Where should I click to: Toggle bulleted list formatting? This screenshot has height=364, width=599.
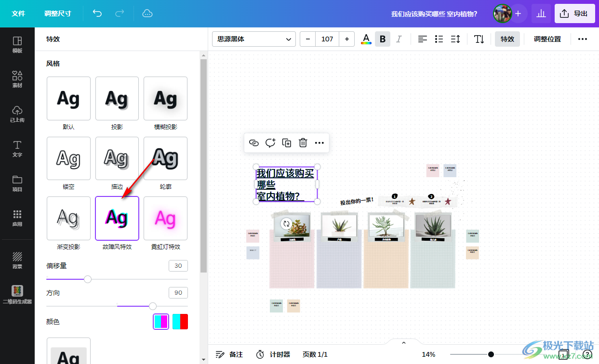pyautogui.click(x=439, y=39)
